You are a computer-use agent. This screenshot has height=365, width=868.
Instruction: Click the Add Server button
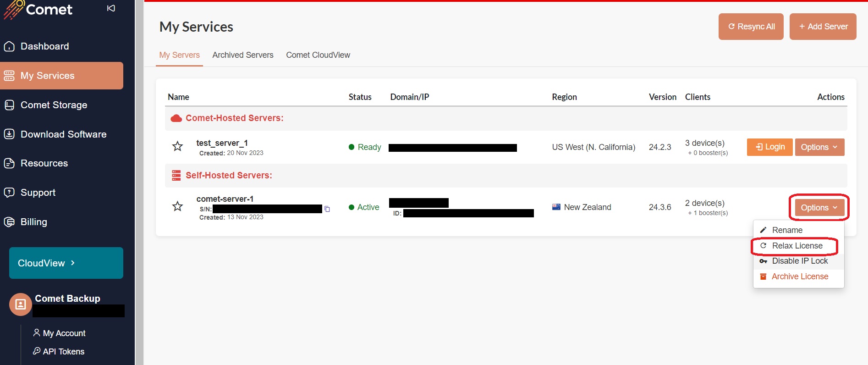coord(823,27)
